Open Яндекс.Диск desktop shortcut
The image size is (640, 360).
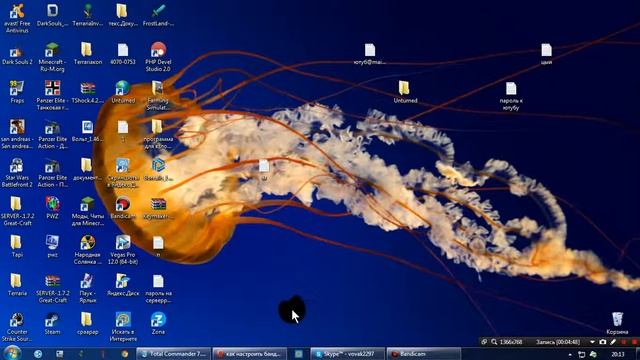point(122,284)
